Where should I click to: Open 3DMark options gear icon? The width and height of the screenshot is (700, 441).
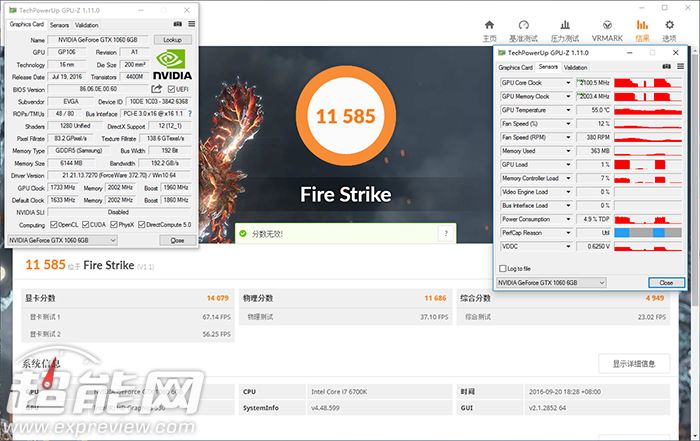(x=669, y=27)
